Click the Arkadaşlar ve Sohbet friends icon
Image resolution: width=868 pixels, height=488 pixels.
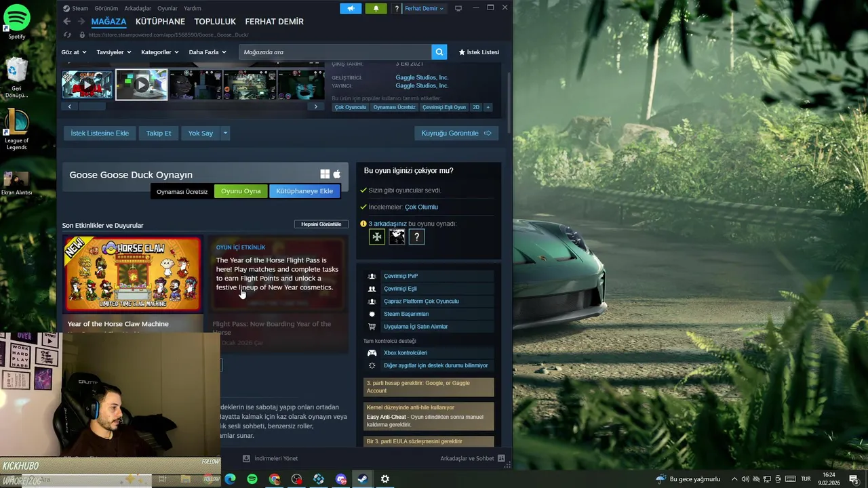click(x=501, y=458)
